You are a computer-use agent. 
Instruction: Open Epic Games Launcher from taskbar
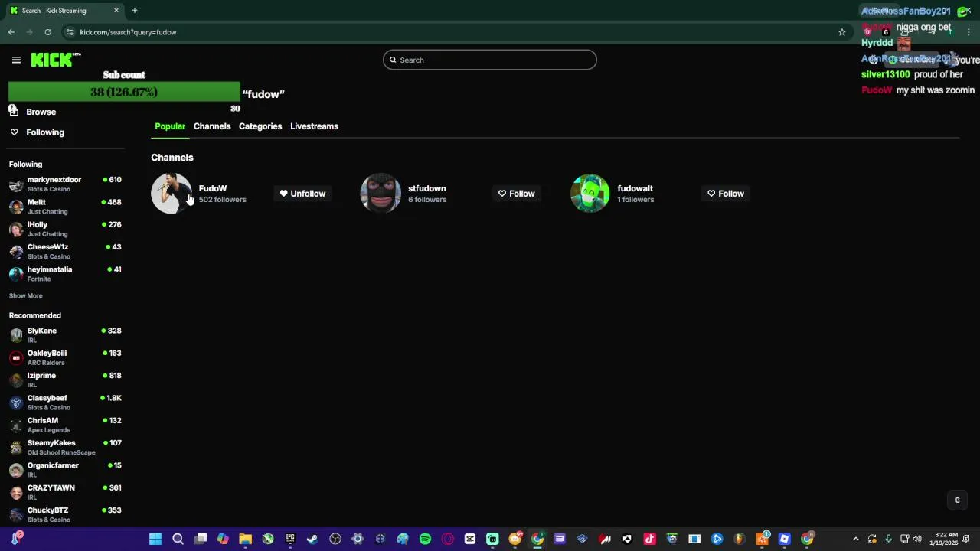click(290, 539)
